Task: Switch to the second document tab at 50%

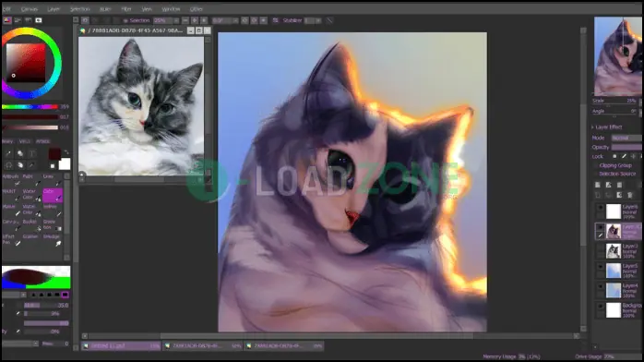Action: click(x=203, y=346)
